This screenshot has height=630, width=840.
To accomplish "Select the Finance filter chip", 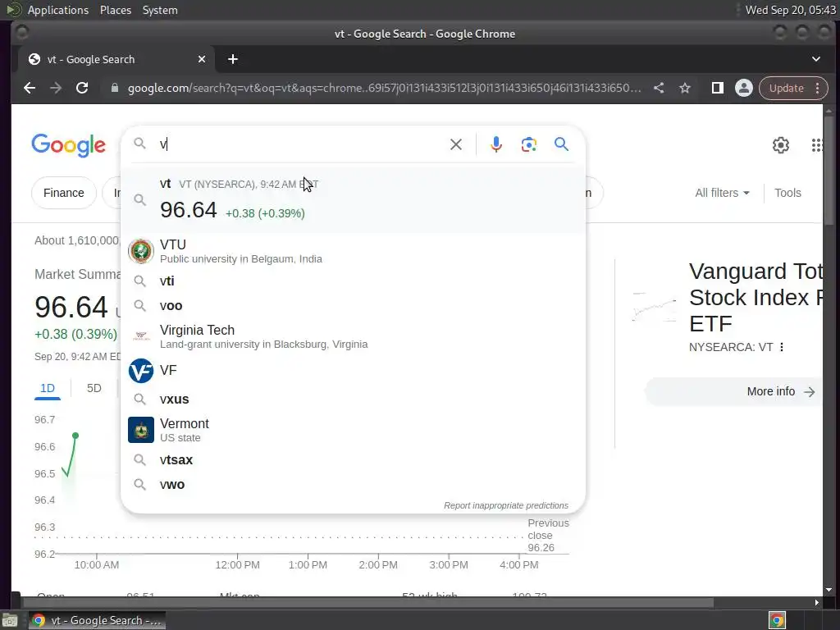I will (64, 193).
